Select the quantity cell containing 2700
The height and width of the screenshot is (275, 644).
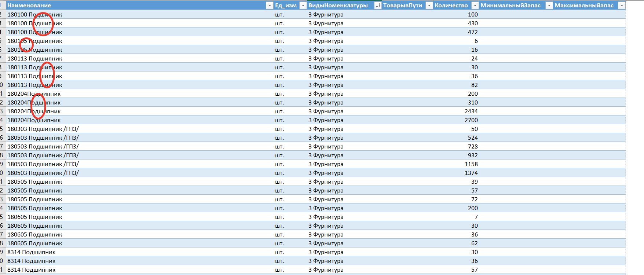[471, 120]
